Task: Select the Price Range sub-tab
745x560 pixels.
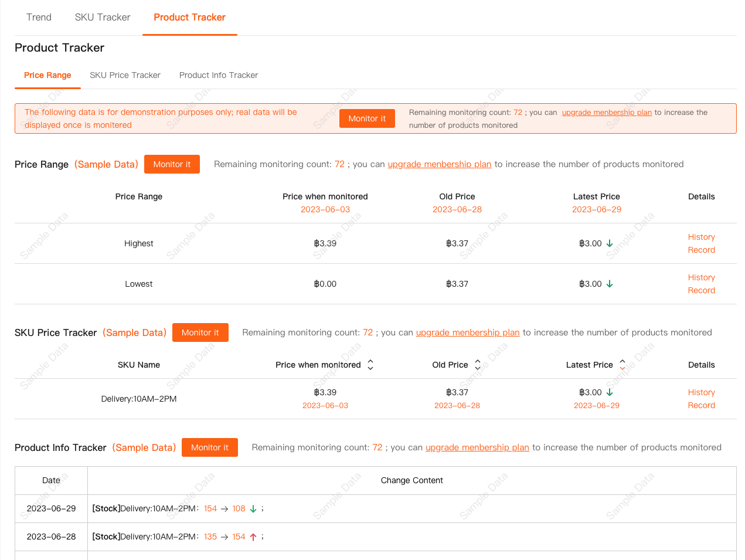Action: click(x=47, y=75)
